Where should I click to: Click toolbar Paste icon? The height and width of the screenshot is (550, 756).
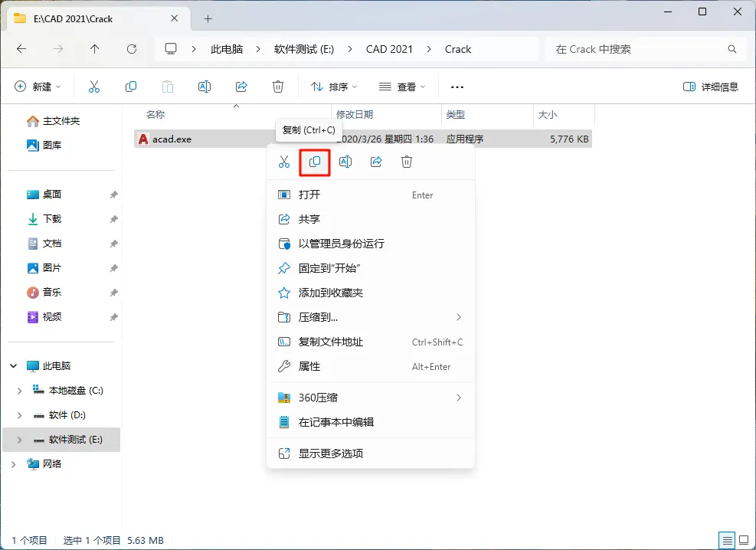pyautogui.click(x=167, y=87)
